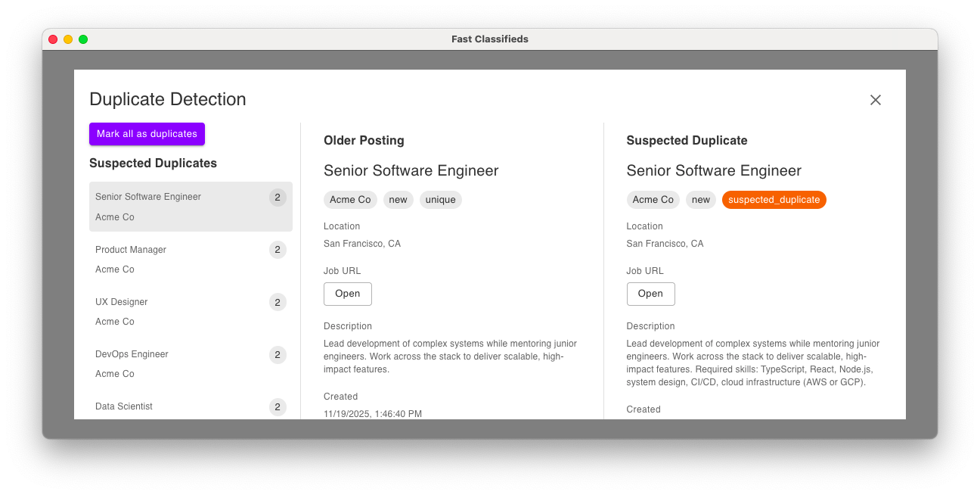Click the new chip on Suspected Duplicate

[x=700, y=200]
